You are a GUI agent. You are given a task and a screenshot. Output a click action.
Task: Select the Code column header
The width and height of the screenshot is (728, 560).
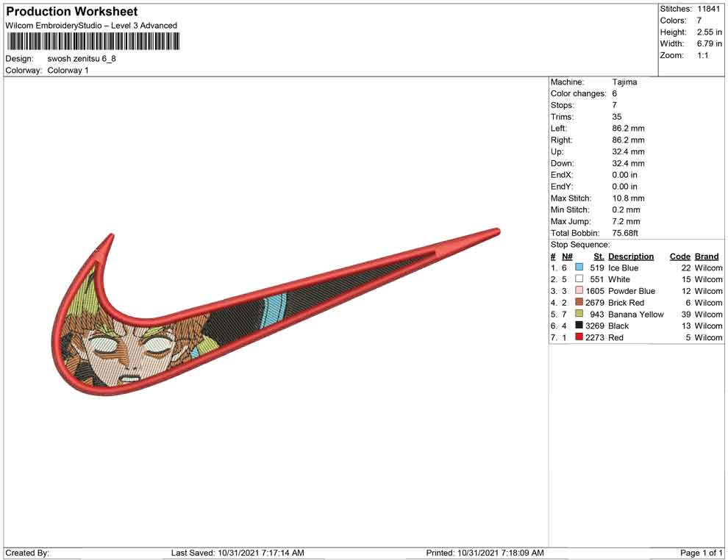coord(679,256)
